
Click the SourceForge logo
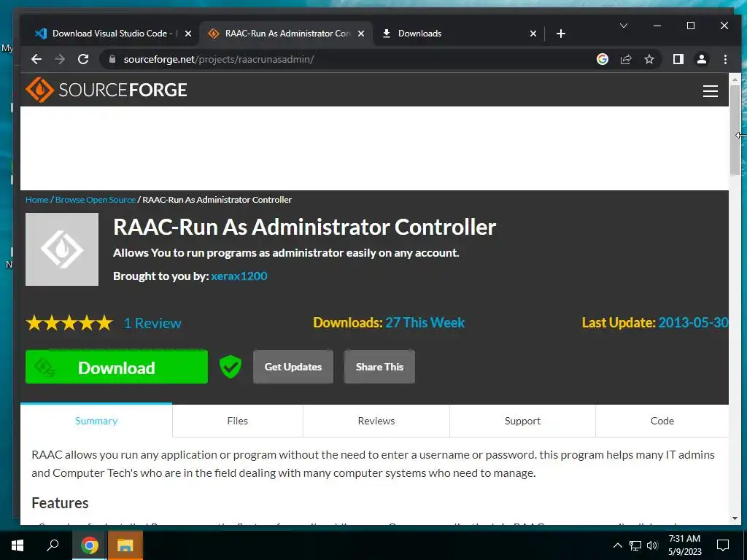click(x=107, y=90)
